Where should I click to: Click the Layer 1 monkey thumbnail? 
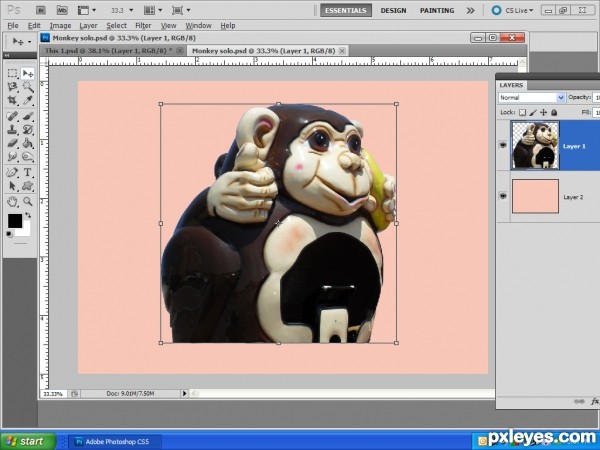(x=535, y=145)
